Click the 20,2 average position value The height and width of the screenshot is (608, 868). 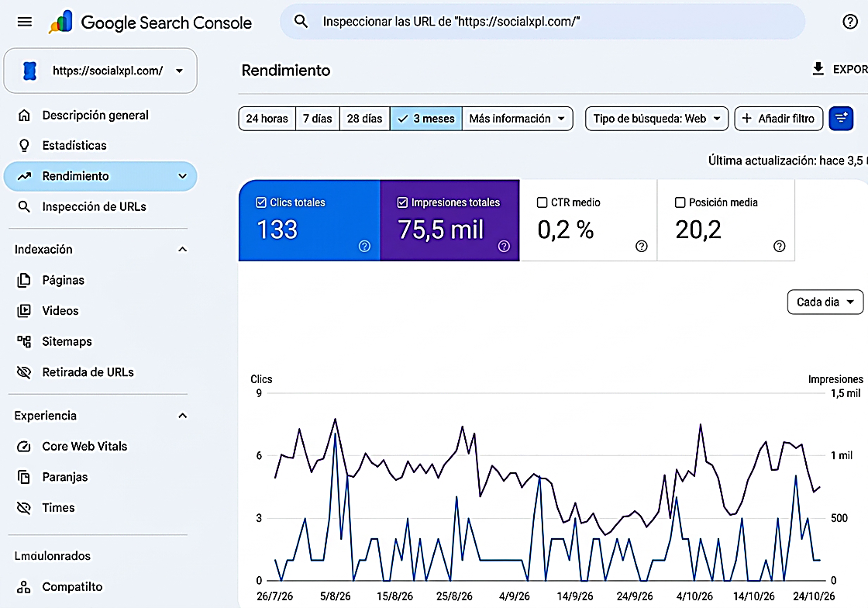pyautogui.click(x=698, y=230)
